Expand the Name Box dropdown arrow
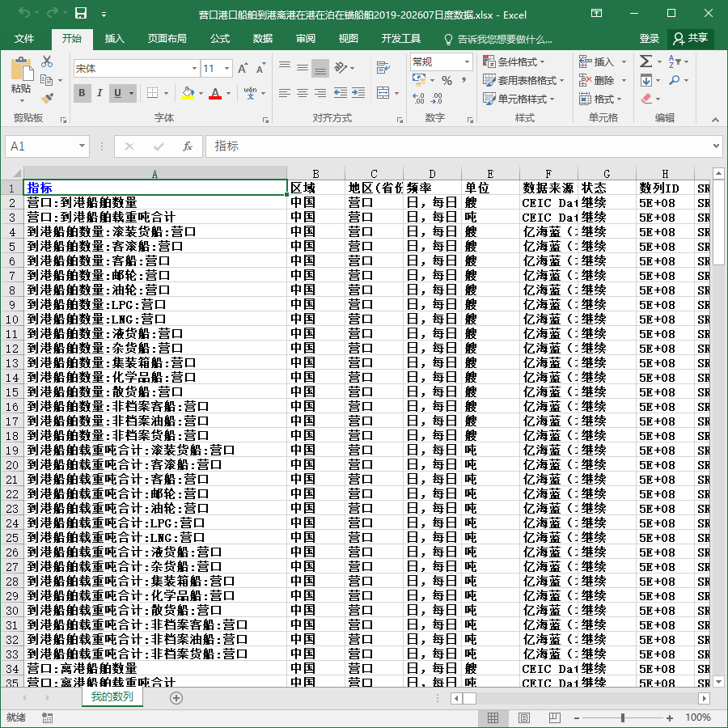The width and height of the screenshot is (728, 728). pos(82,146)
